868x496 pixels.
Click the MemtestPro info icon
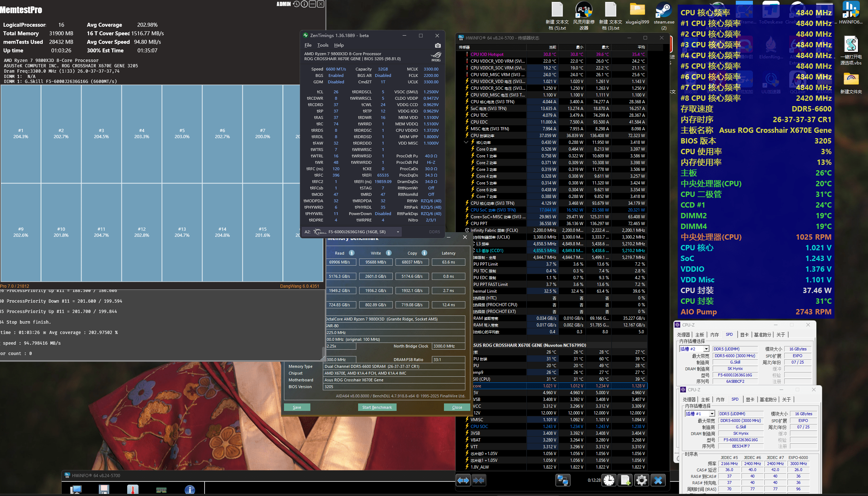[x=304, y=4]
